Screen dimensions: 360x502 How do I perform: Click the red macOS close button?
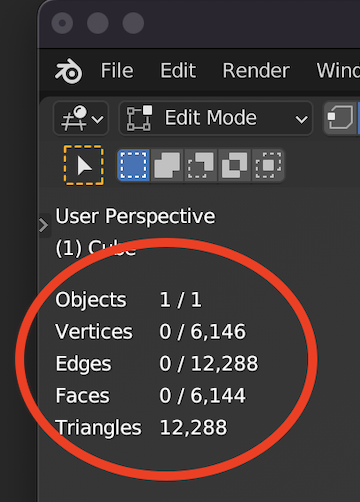[x=62, y=23]
